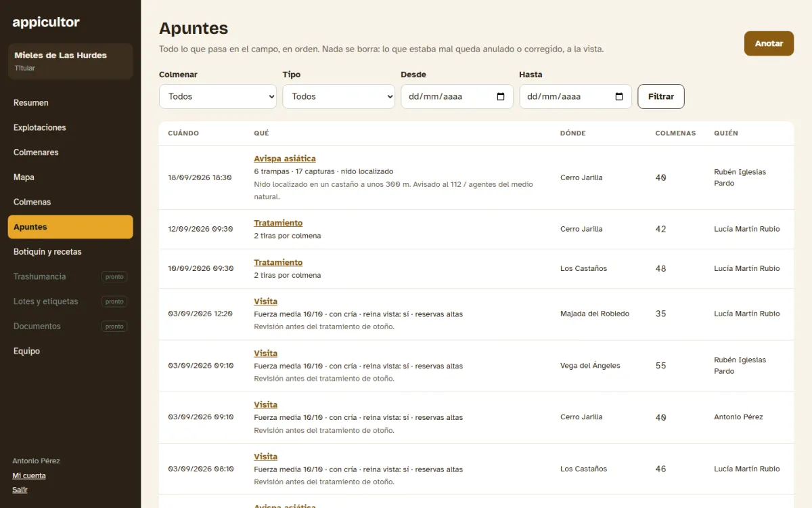Open Avispa asiática entry from 18/09/2026
Viewport: 812px width, 508px height.
coord(285,158)
